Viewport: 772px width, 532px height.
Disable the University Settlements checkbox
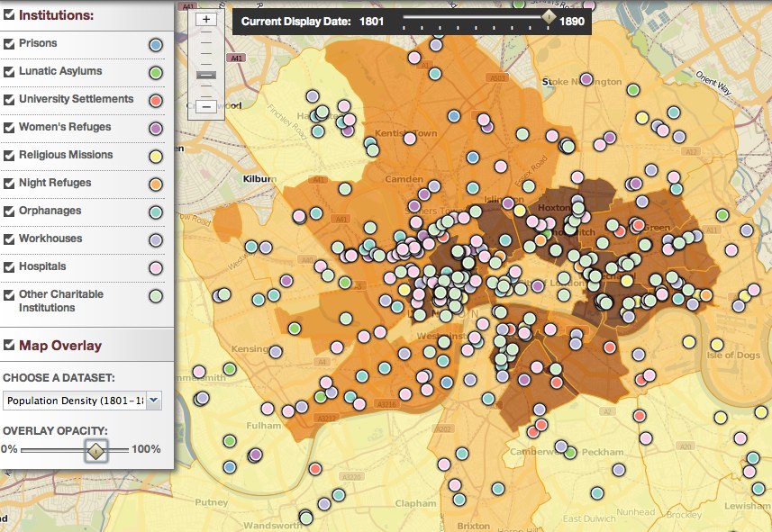(x=8, y=100)
